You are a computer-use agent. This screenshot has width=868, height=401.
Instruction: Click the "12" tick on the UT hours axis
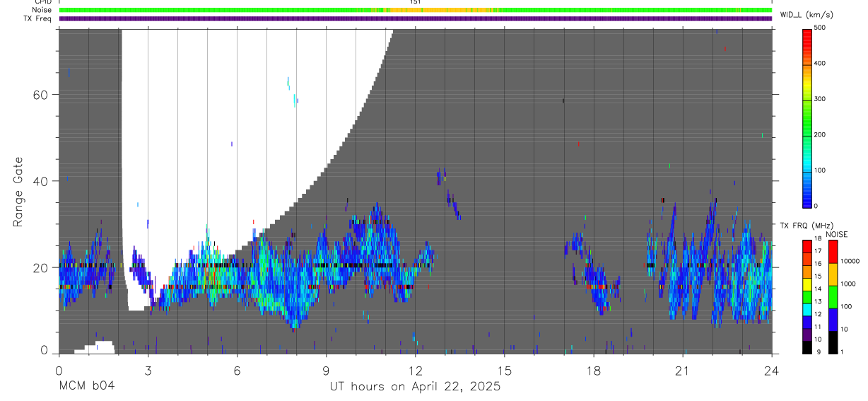point(416,371)
